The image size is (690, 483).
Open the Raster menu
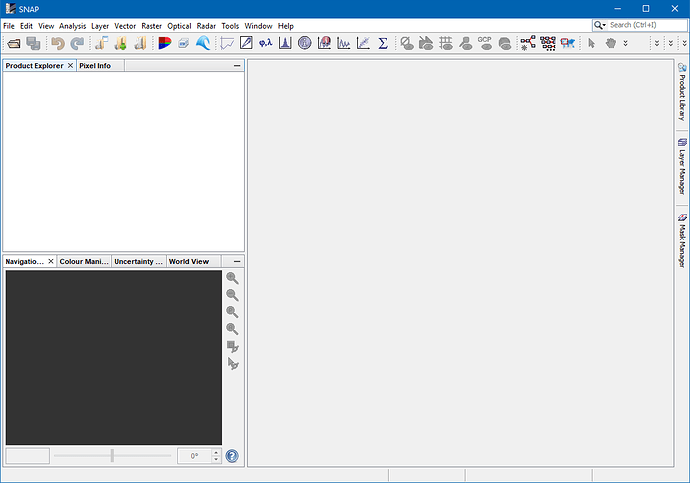pyautogui.click(x=151, y=26)
